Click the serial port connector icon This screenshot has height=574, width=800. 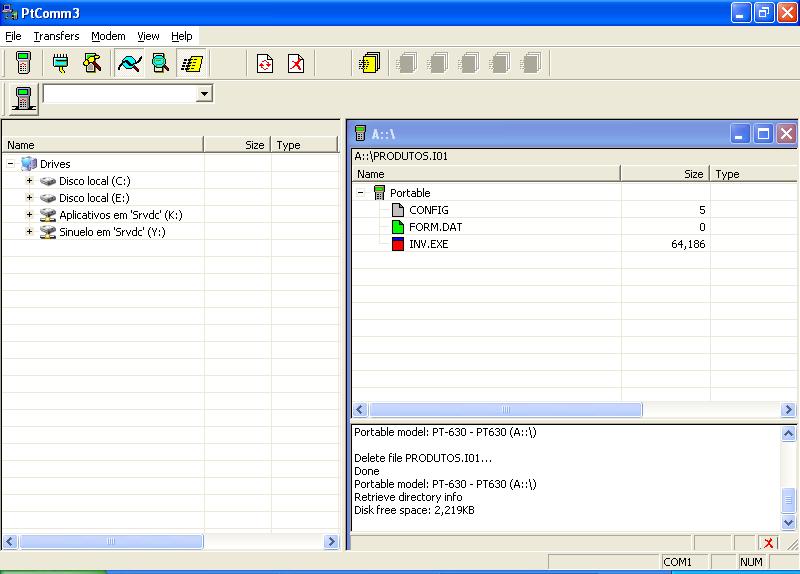[61, 63]
